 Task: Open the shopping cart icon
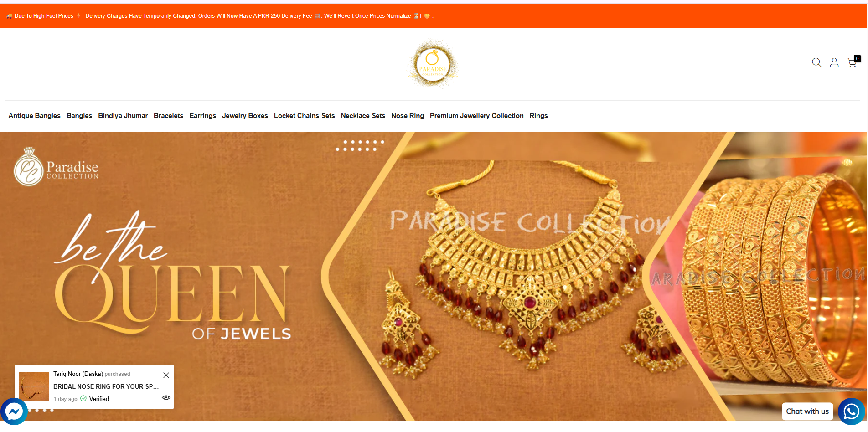[x=852, y=62]
